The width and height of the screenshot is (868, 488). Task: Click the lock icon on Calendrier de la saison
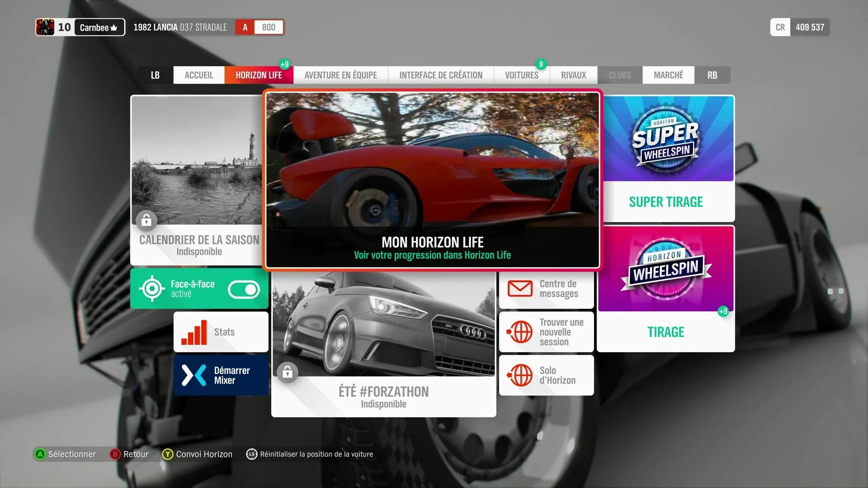146,221
